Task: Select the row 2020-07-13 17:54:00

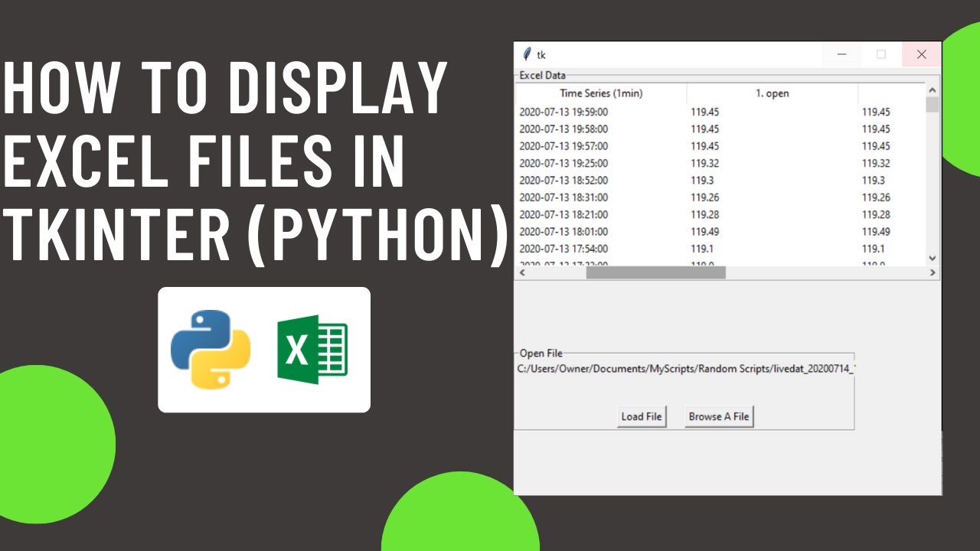Action: [721, 249]
